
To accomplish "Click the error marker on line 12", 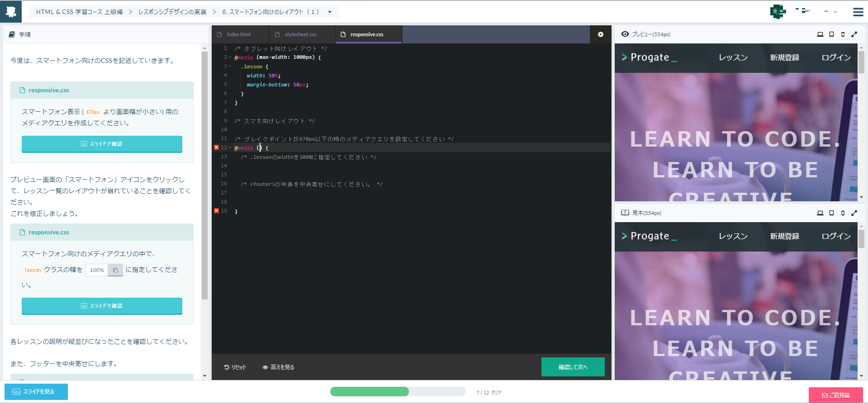I will (x=216, y=147).
